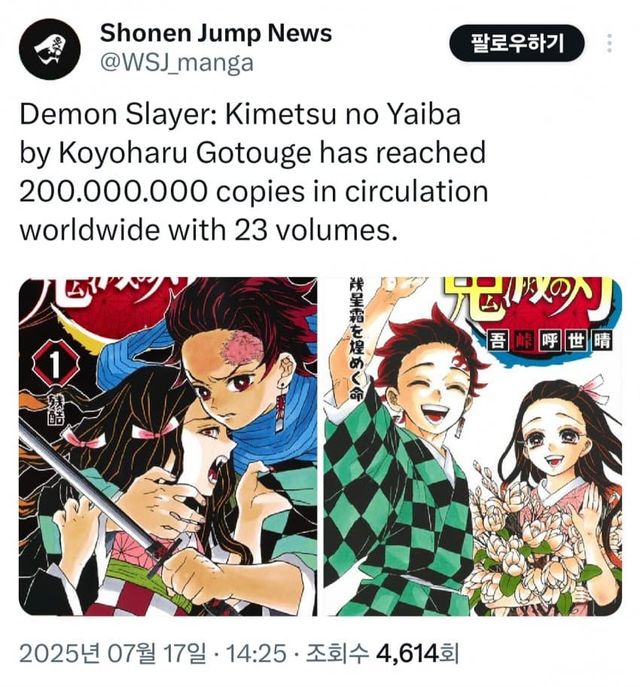Open the Shonen Jump News display name

[x=216, y=33]
